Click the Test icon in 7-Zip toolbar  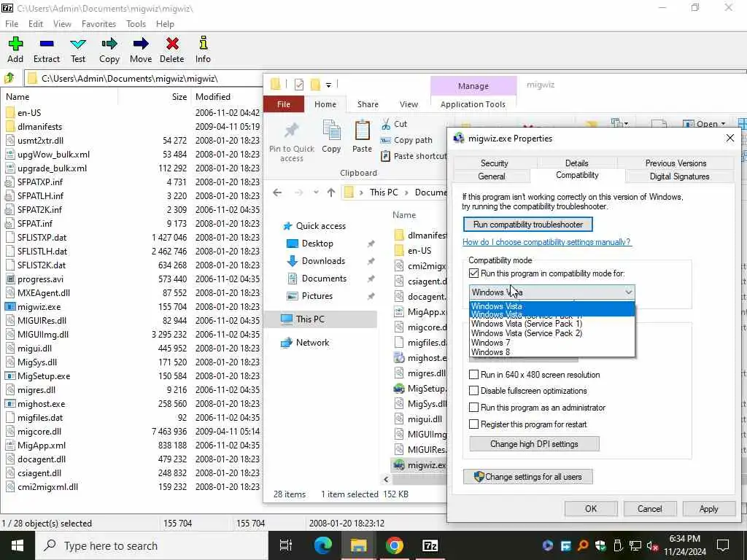77,44
